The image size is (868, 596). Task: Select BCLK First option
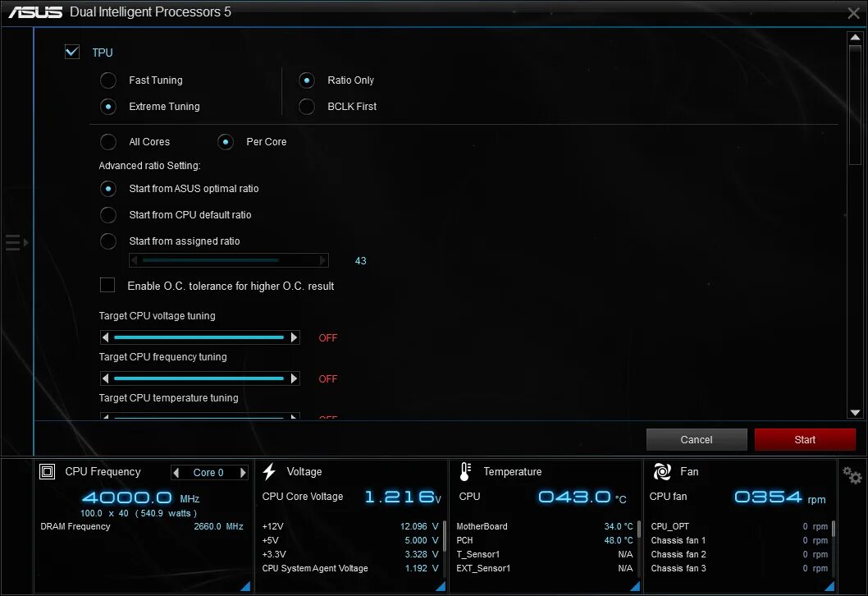(x=307, y=107)
